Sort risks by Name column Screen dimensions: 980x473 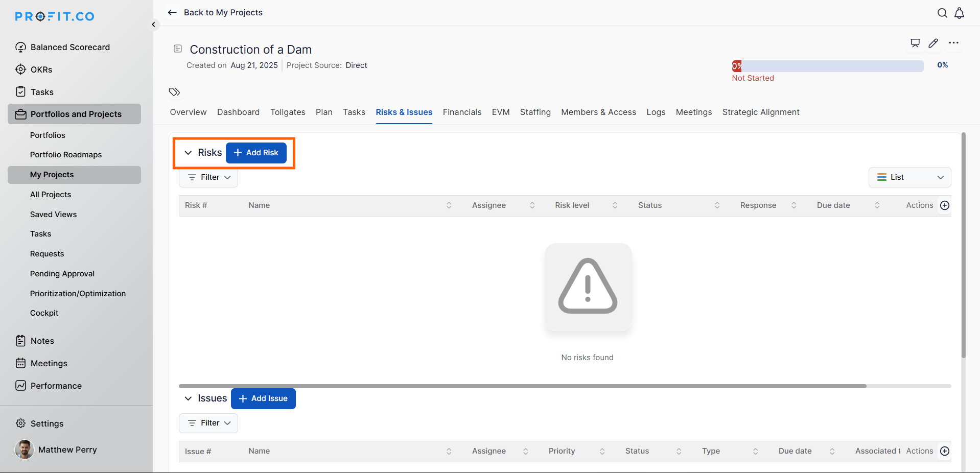[449, 205]
